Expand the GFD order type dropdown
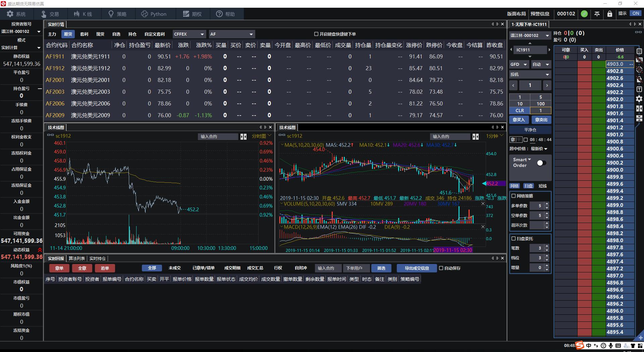Screen dimensions: 644x352 [519, 64]
